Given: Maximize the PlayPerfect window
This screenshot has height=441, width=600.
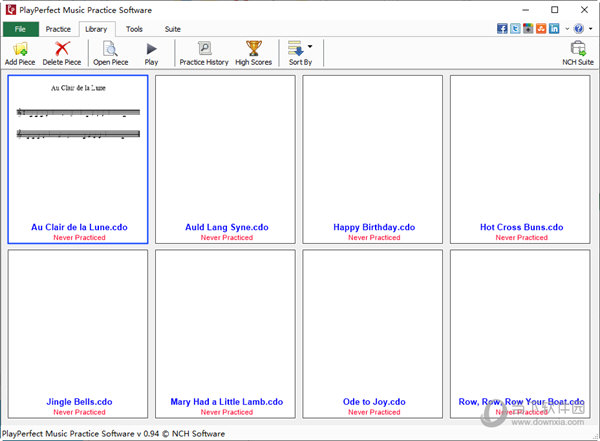Looking at the screenshot, I should click(x=554, y=10).
